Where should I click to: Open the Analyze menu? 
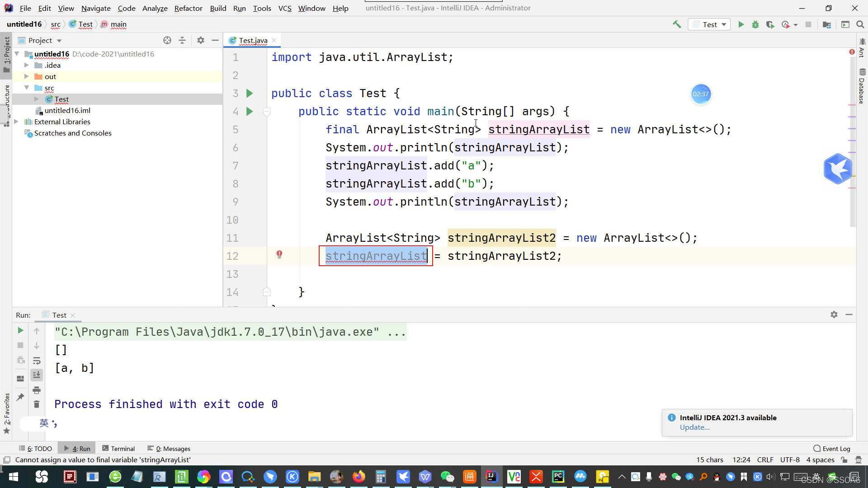pos(155,8)
